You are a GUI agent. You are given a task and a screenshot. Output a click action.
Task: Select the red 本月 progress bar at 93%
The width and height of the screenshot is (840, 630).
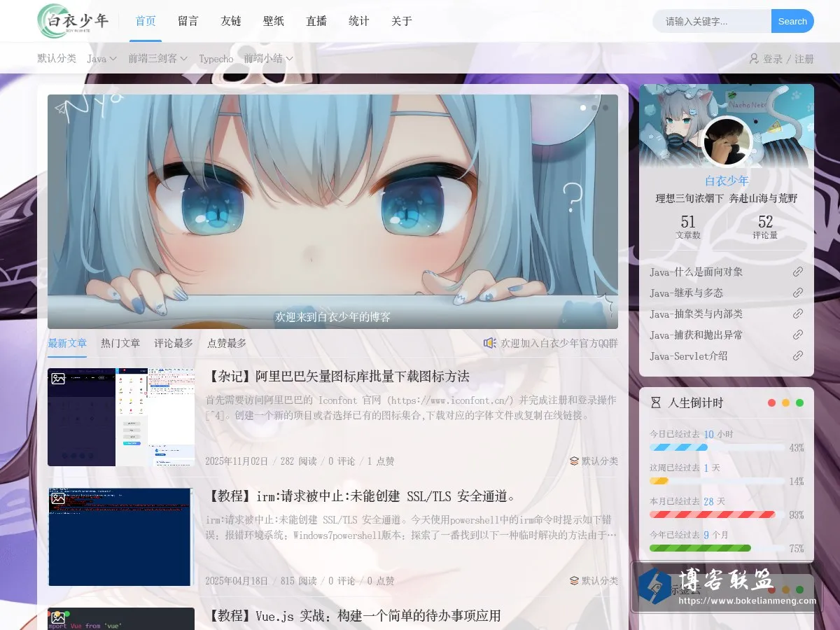(x=713, y=514)
